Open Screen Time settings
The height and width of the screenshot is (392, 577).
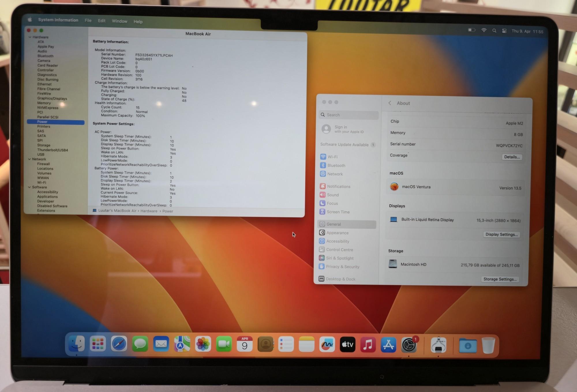(338, 212)
